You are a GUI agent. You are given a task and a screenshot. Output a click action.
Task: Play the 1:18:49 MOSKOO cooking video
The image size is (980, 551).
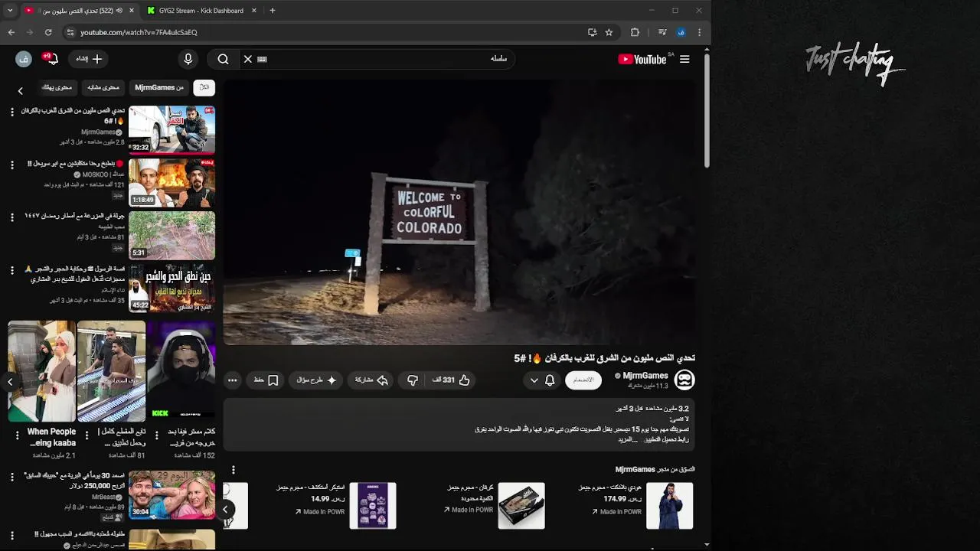[171, 183]
